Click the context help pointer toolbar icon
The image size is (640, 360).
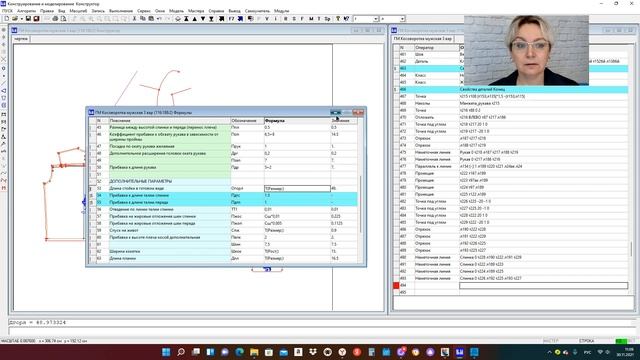click(346, 19)
